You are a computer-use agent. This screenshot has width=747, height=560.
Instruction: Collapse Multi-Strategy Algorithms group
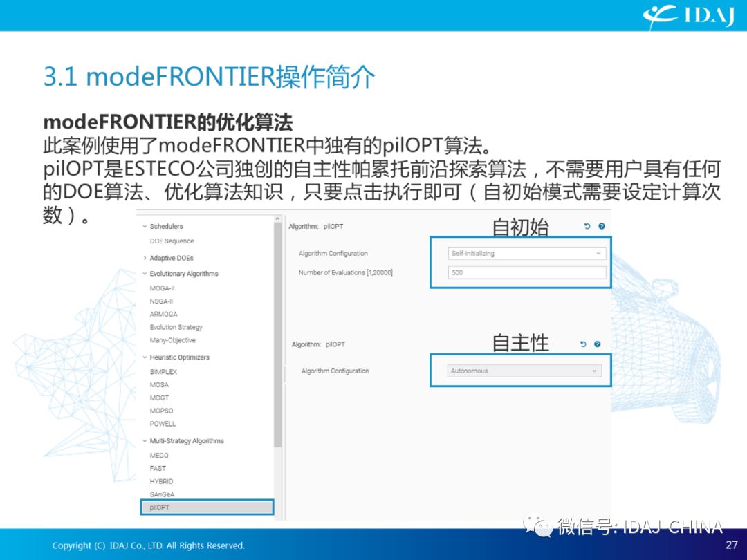pyautogui.click(x=145, y=441)
